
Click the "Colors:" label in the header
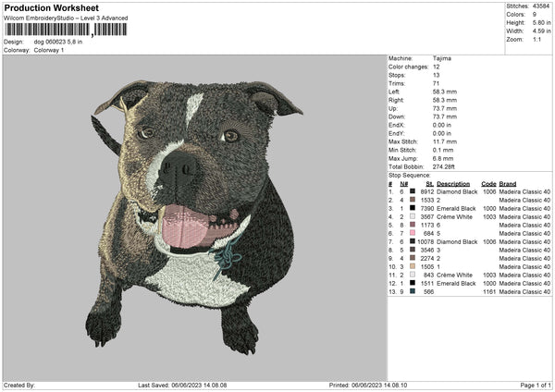(515, 15)
